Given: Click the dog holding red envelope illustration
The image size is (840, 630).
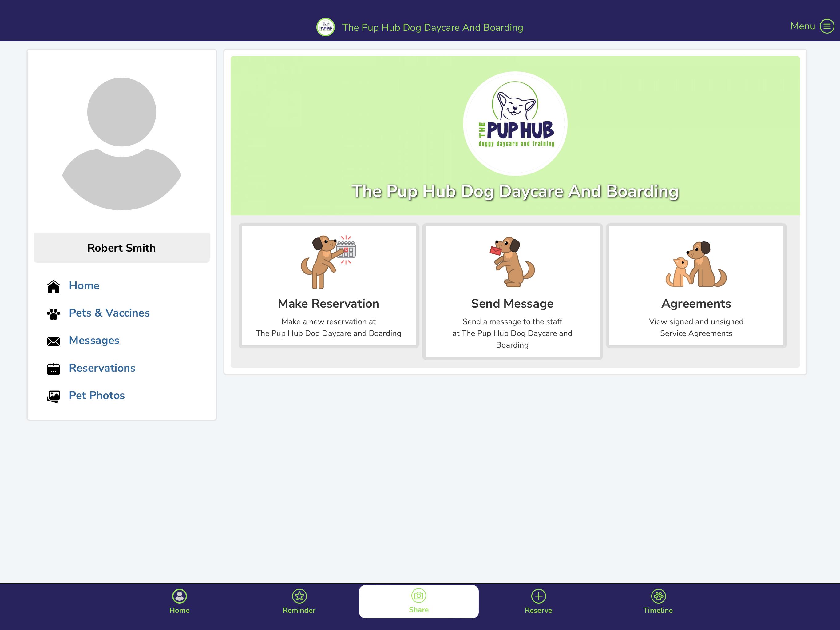Looking at the screenshot, I should pyautogui.click(x=512, y=262).
